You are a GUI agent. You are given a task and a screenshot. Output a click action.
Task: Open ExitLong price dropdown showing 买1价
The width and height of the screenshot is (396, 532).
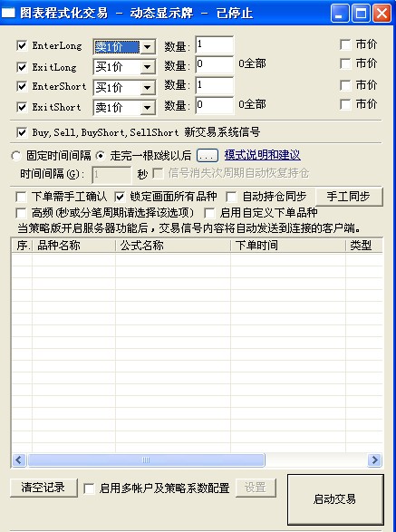(x=148, y=67)
